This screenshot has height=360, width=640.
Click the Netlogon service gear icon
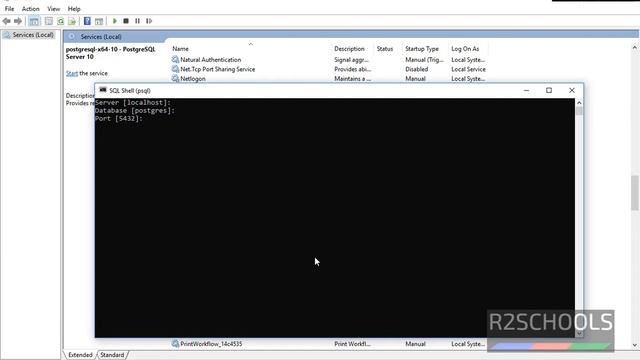(x=175, y=78)
